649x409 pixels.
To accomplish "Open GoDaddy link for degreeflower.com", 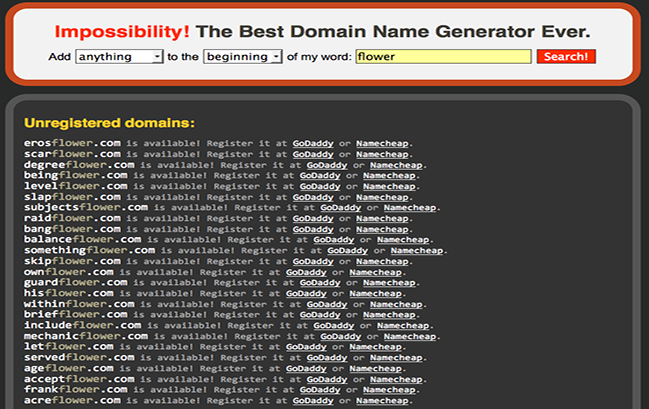I will (327, 165).
